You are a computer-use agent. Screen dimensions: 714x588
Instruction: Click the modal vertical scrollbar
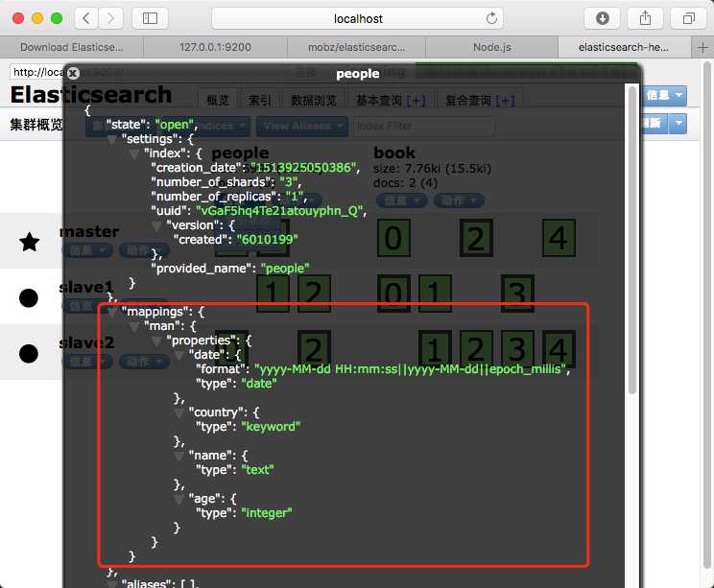[632, 240]
